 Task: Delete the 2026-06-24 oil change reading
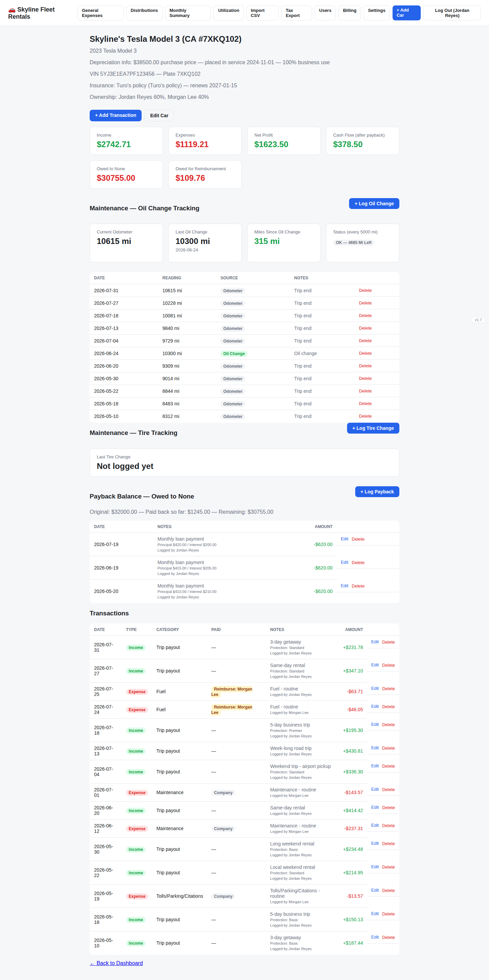pos(365,353)
